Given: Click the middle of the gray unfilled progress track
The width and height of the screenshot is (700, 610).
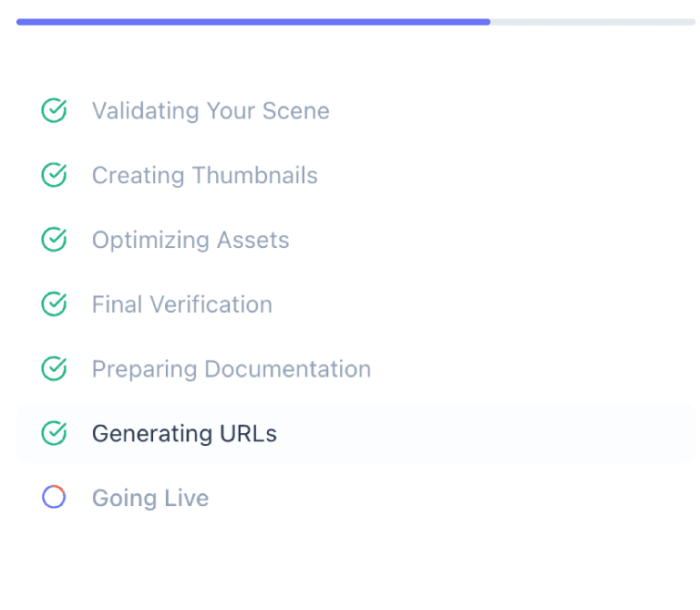Looking at the screenshot, I should point(592,22).
